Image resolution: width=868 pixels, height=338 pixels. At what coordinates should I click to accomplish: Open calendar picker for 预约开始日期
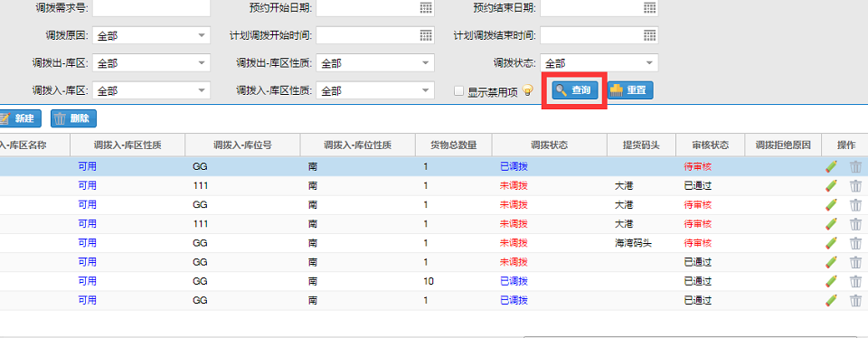(425, 8)
